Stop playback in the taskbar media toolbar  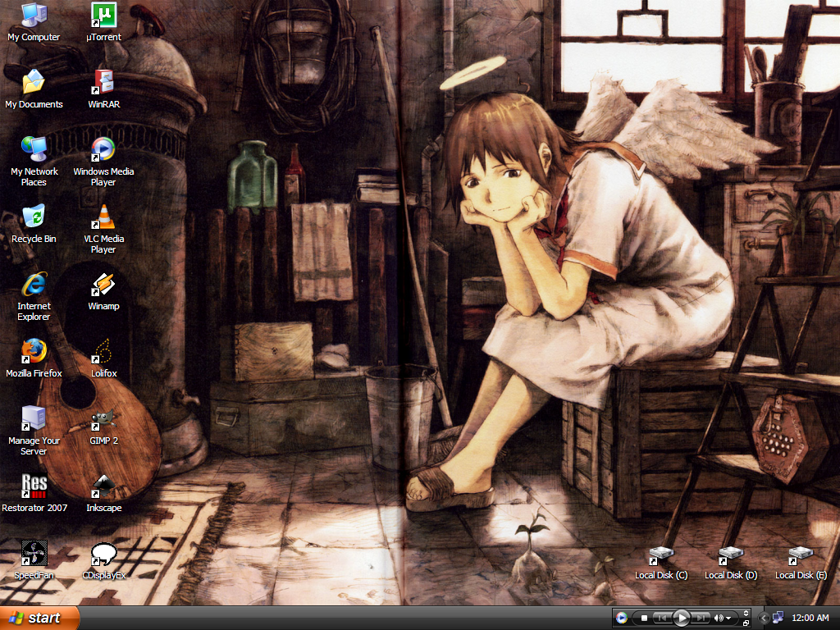(645, 619)
